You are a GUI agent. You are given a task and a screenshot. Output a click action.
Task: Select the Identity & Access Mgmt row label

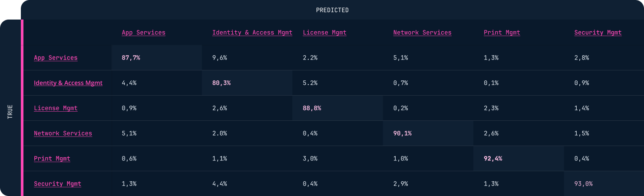[68, 83]
